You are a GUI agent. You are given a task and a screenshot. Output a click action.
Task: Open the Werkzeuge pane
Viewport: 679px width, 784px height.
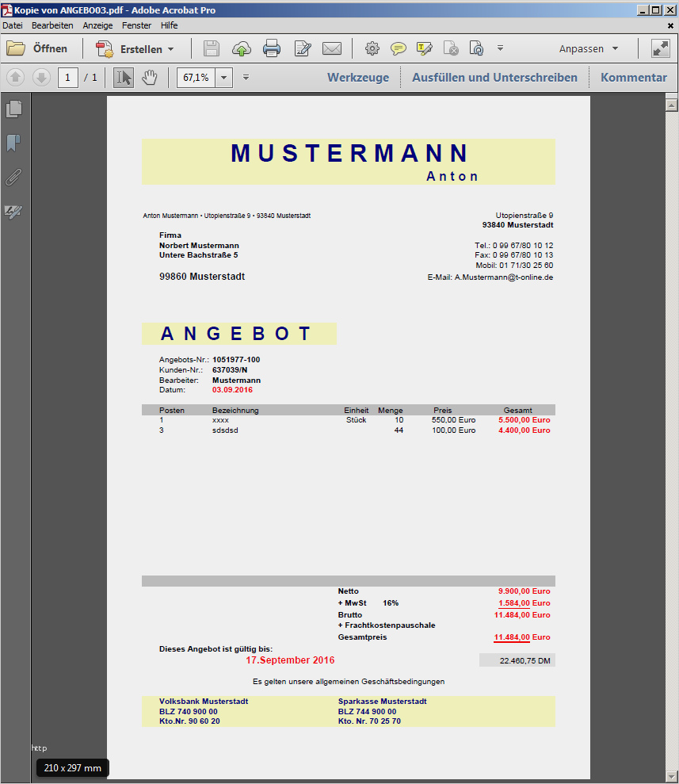(358, 78)
